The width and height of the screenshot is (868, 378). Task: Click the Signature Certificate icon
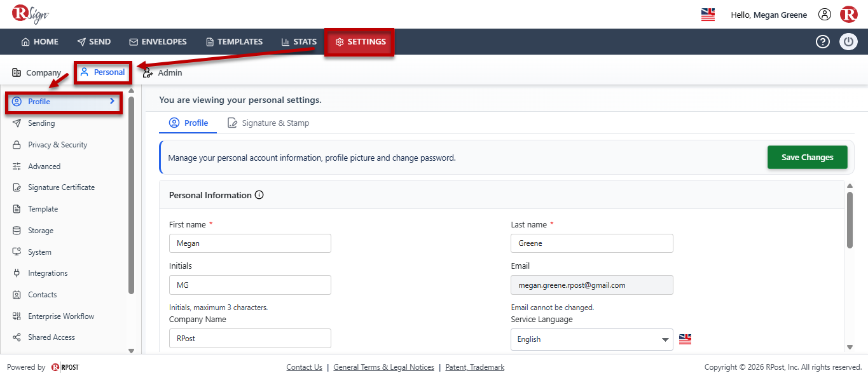(x=17, y=187)
